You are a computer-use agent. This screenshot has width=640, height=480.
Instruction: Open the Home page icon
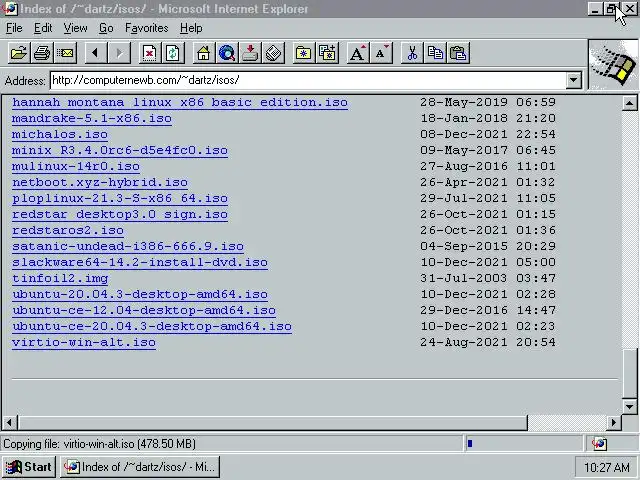coord(203,53)
